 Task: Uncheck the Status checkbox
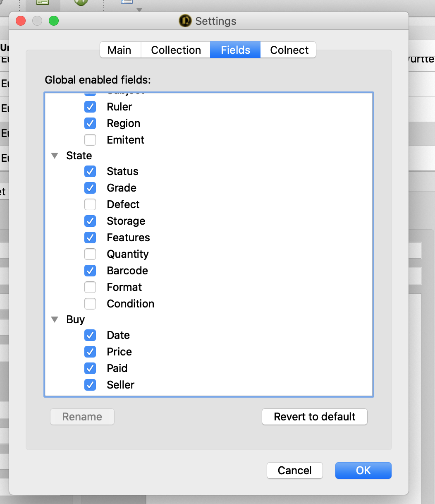pyautogui.click(x=90, y=171)
